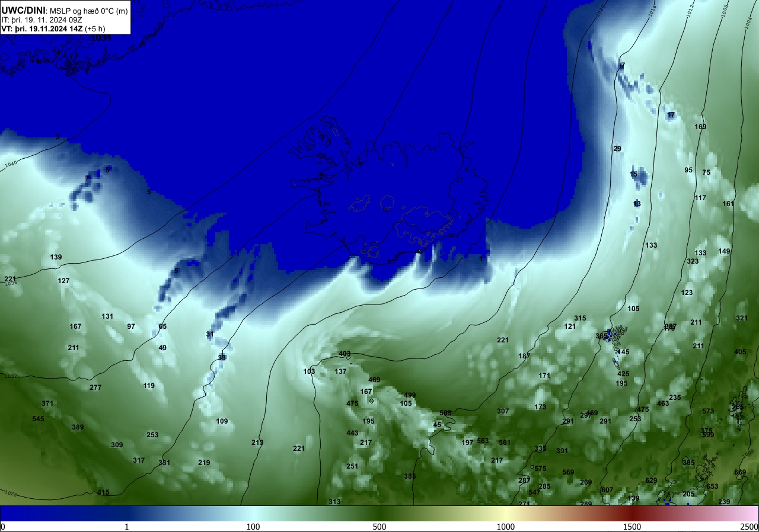Screen dimensions: 759x532
Task: Click the map value 669
Action: [x=740, y=472]
